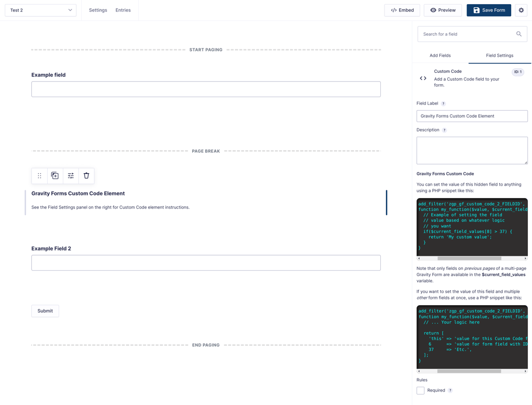The height and width of the screenshot is (405, 532).
Task: Click the Example Field 2 label
Action: tap(51, 249)
